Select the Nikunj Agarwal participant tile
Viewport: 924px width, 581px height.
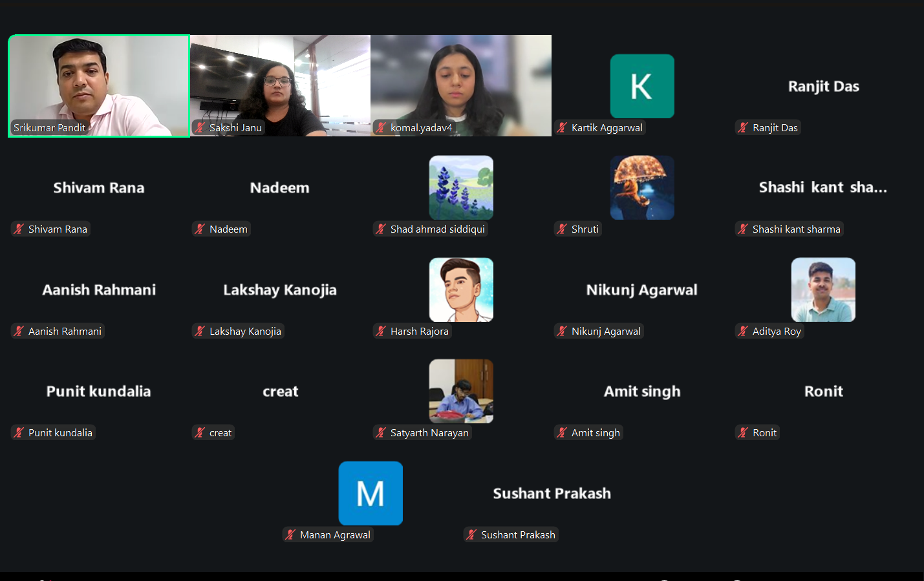pyautogui.click(x=642, y=290)
